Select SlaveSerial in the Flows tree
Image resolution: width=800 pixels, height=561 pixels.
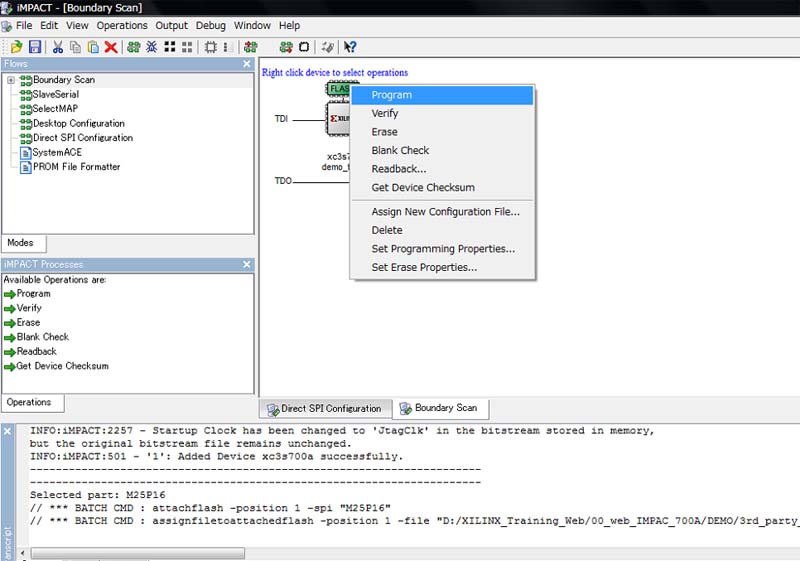(x=55, y=94)
